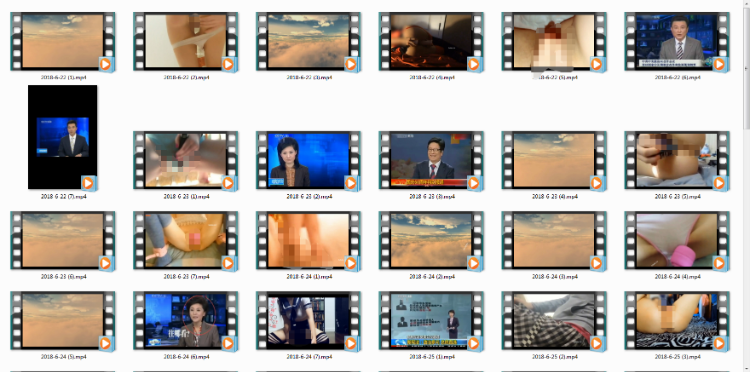Click play badge on 2018-6-23 (6).mp4
The width and height of the screenshot is (750, 372).
[x=105, y=263]
